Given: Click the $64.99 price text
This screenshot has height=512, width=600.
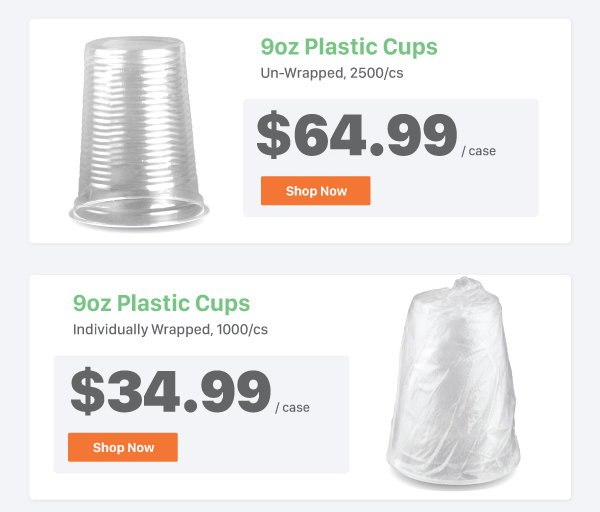Looking at the screenshot, I should [357, 135].
